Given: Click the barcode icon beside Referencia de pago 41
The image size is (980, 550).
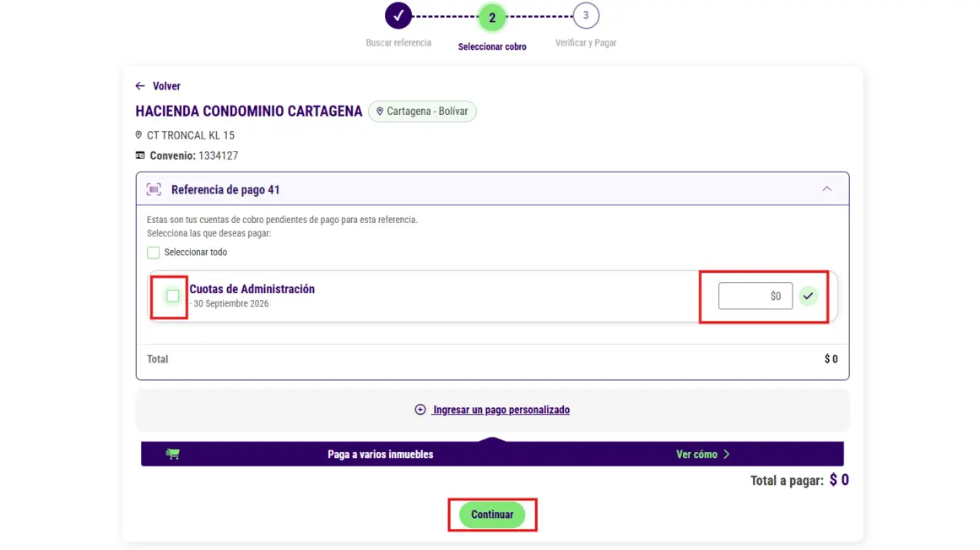Looking at the screenshot, I should pos(154,189).
